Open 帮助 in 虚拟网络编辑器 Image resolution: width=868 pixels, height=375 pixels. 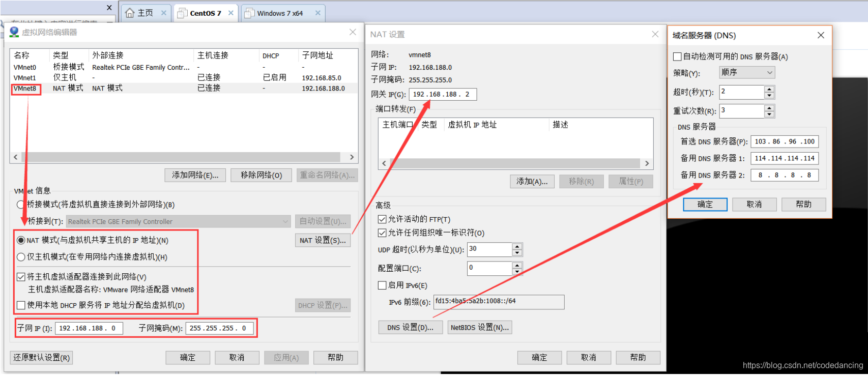coord(336,358)
